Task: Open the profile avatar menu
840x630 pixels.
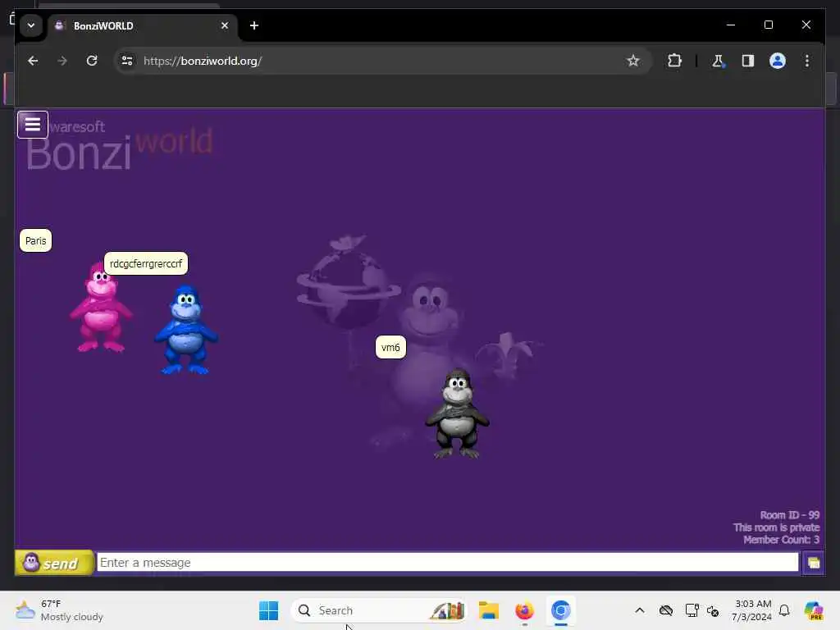Action: (778, 61)
